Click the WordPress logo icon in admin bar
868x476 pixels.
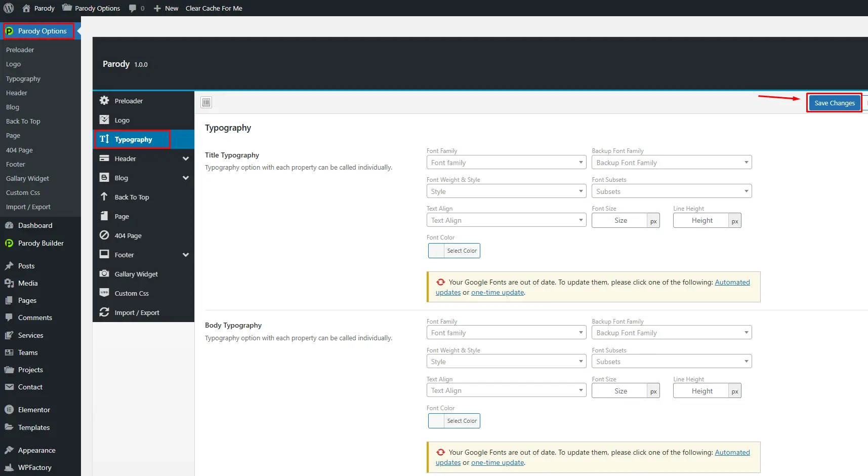click(9, 8)
